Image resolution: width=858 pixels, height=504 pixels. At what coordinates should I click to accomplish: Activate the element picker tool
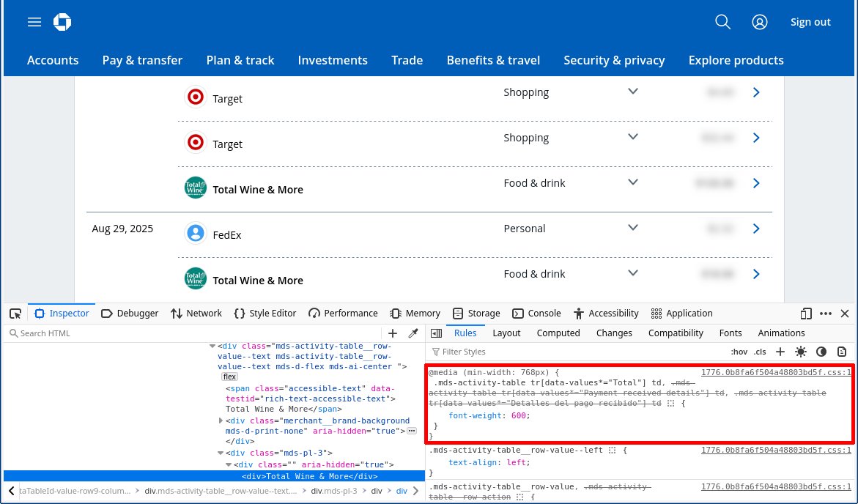pyautogui.click(x=15, y=314)
